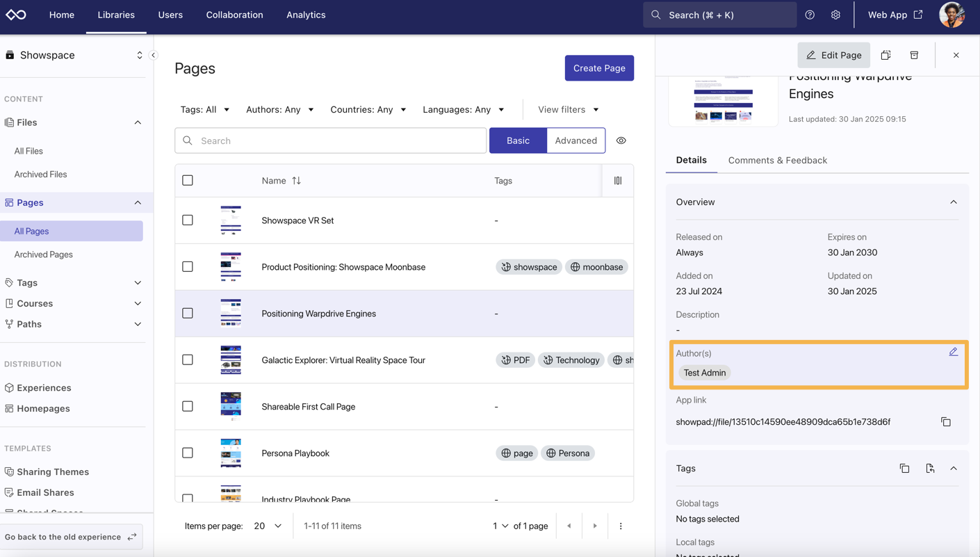Click the Showpad infinity logo
The width and height of the screenshot is (980, 557).
point(16,15)
